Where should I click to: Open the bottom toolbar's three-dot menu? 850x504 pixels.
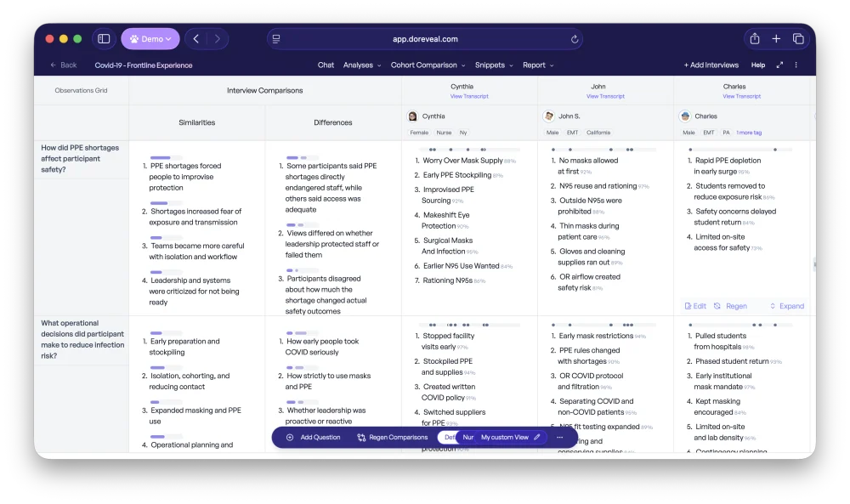click(x=559, y=438)
